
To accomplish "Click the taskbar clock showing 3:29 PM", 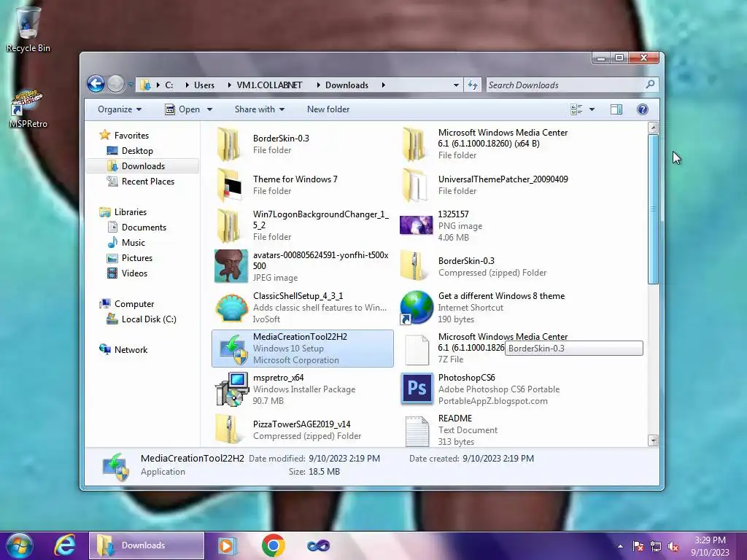I will [x=710, y=546].
